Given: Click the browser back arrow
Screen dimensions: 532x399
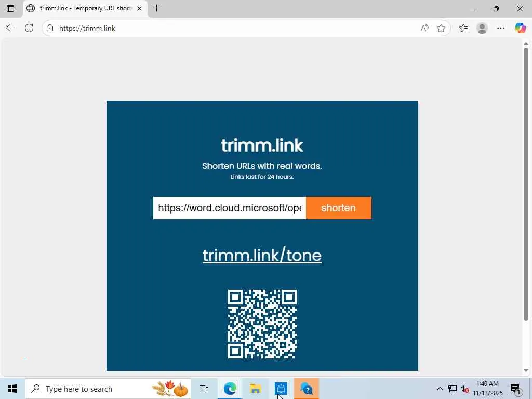Looking at the screenshot, I should tap(10, 28).
